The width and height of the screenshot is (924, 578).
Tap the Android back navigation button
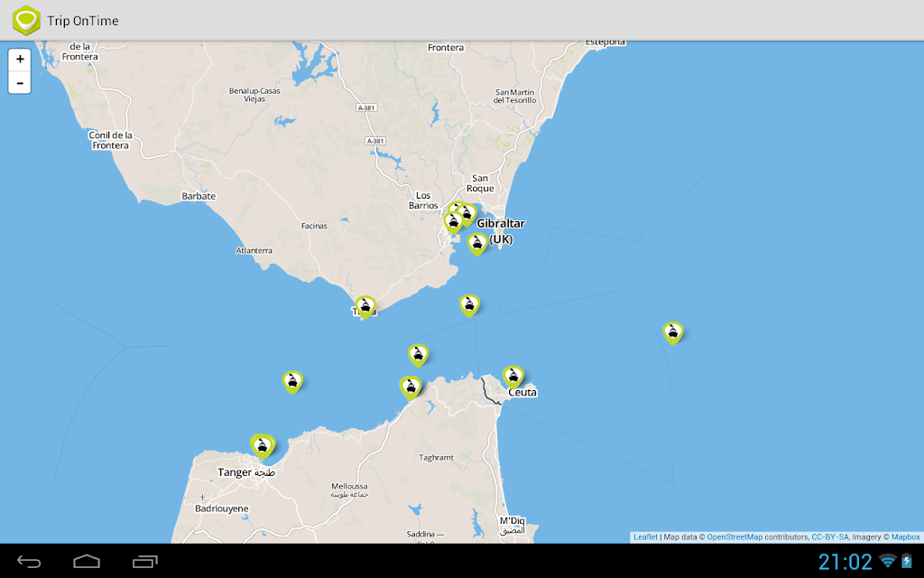[29, 562]
